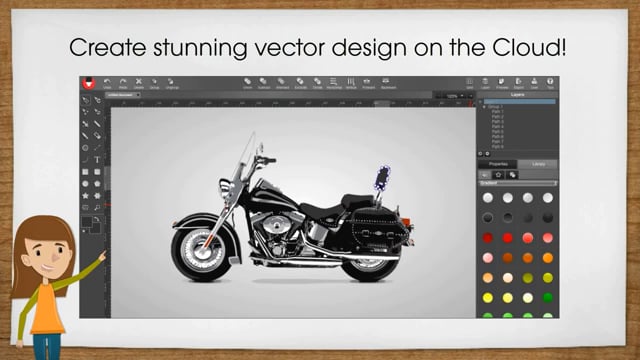640x360 pixels.
Task: Click the Layer icon in top toolbar
Action: point(485,83)
